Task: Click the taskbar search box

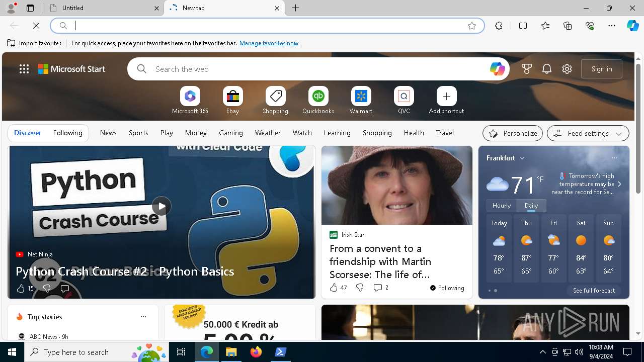Action: click(97, 352)
